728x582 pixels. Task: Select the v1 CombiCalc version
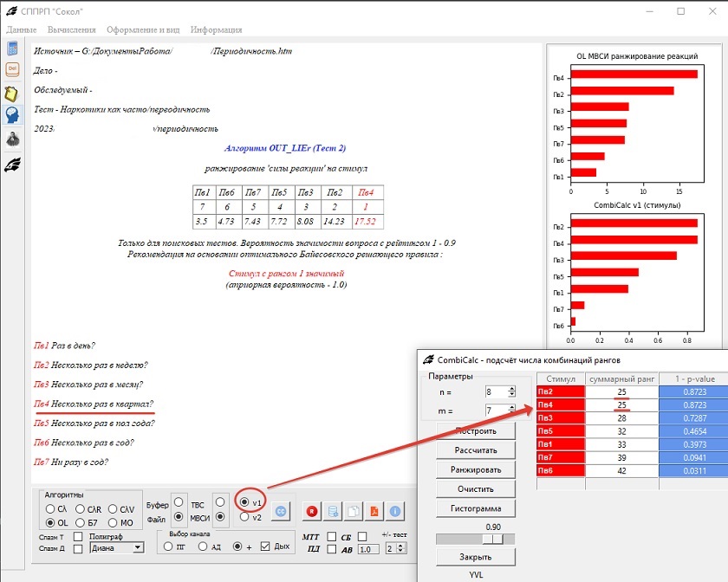click(244, 501)
